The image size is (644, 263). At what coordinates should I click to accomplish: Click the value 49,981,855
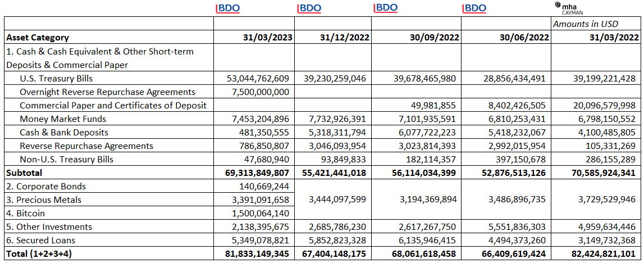(x=433, y=105)
